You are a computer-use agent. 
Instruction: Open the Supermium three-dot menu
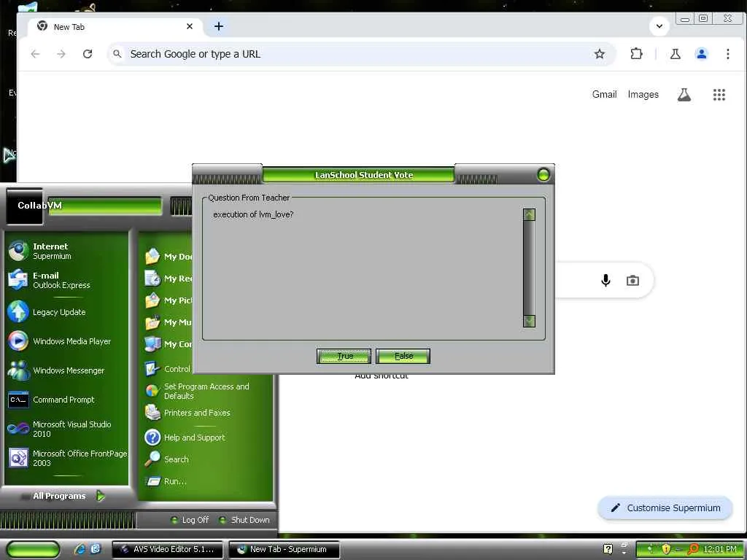[x=727, y=54]
